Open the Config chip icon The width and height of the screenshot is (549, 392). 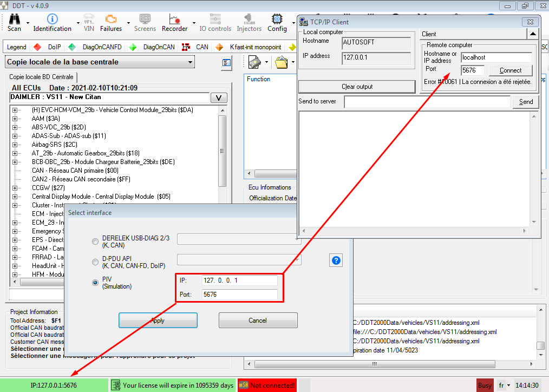[x=277, y=19]
